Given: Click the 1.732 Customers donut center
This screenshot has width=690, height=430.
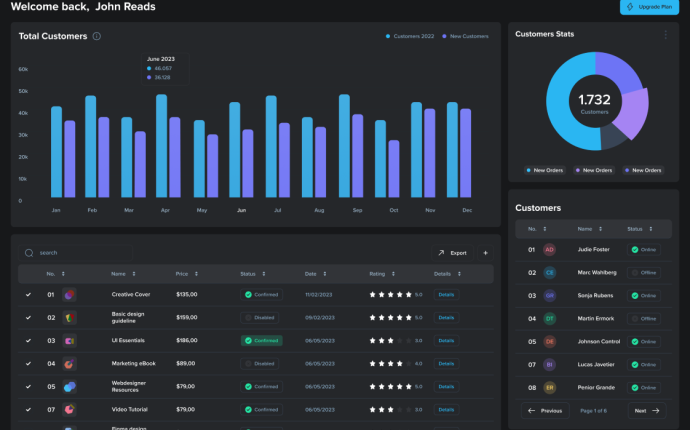Looking at the screenshot, I should click(595, 103).
